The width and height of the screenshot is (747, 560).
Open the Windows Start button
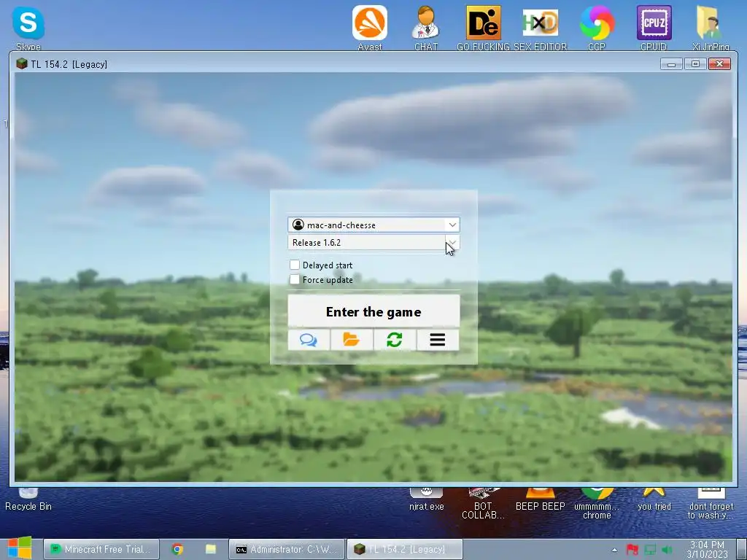pyautogui.click(x=19, y=548)
